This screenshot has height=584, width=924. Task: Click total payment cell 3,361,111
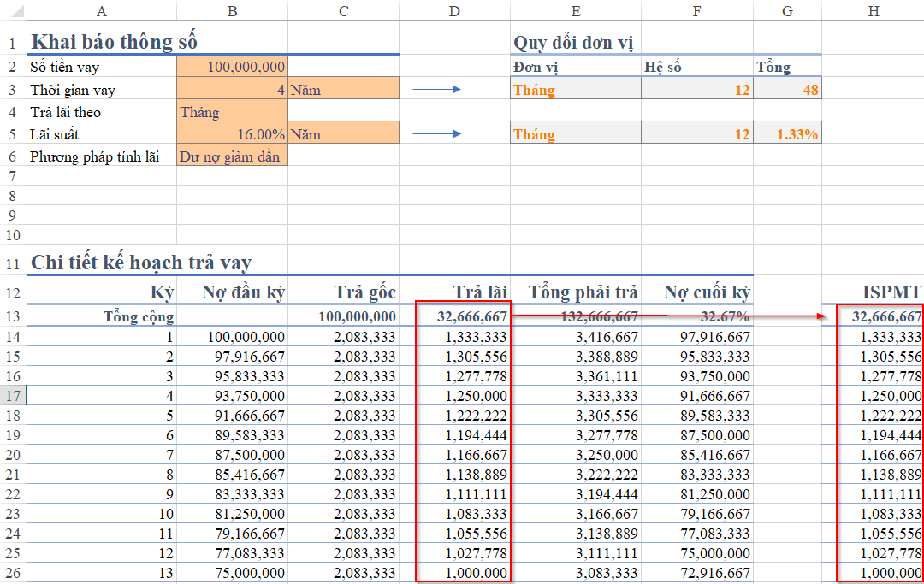click(576, 375)
